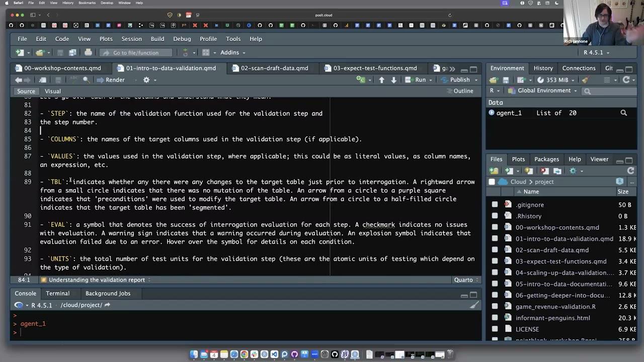Viewport: 644px width, 362px height.
Task: Open the Import Dataset tool
Action: pos(521,79)
